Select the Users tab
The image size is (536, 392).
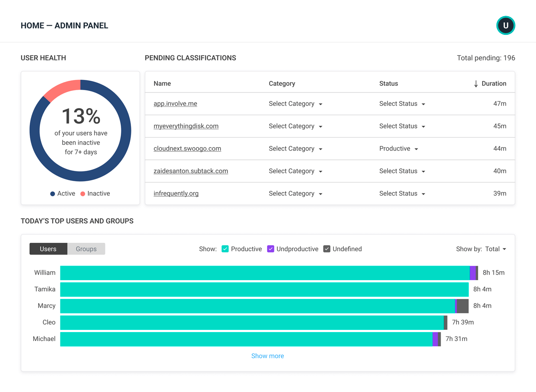[x=48, y=249]
